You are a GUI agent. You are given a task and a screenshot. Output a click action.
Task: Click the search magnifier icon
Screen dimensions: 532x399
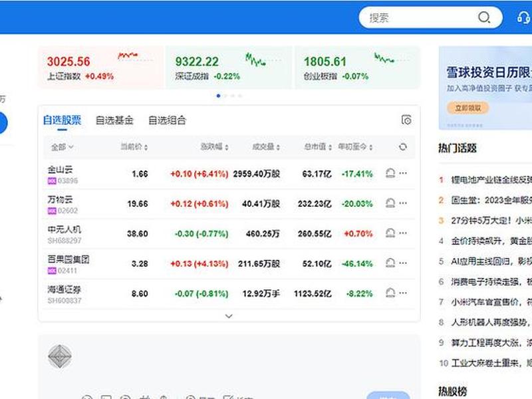coord(484,17)
